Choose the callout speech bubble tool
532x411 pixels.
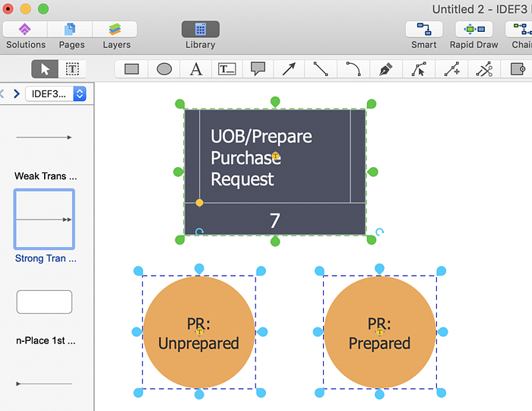[x=258, y=69]
